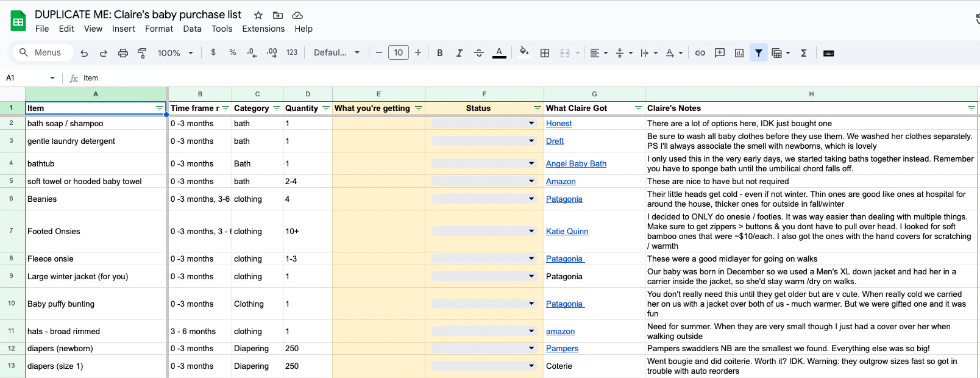Click the Insert comment icon
This screenshot has width=980, height=378.
tap(720, 53)
